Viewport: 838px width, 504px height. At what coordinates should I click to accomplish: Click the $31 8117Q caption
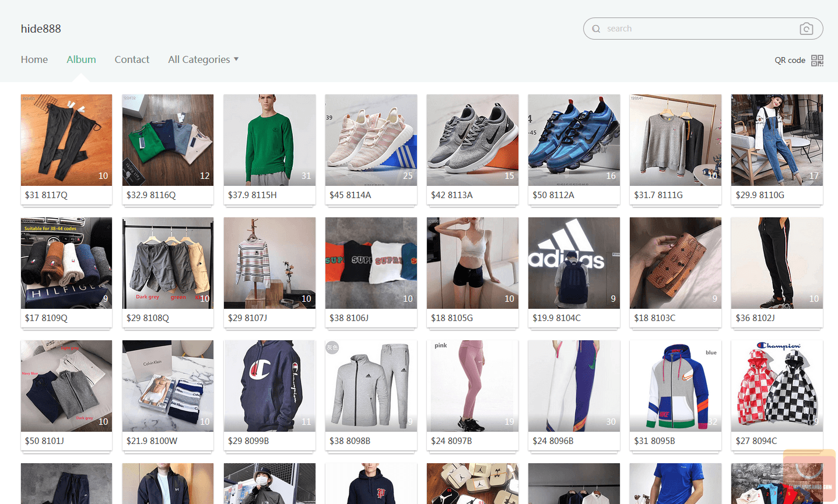(x=46, y=195)
